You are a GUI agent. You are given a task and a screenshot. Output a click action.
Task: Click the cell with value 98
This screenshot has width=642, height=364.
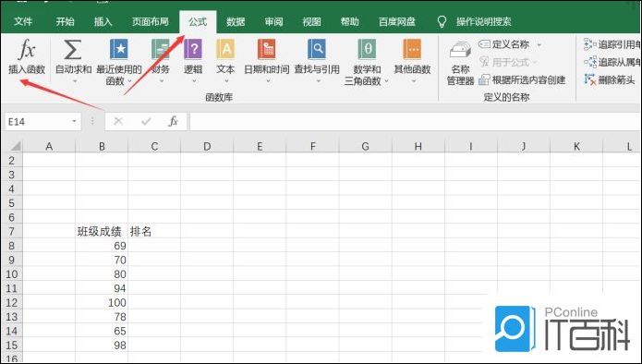[102, 346]
